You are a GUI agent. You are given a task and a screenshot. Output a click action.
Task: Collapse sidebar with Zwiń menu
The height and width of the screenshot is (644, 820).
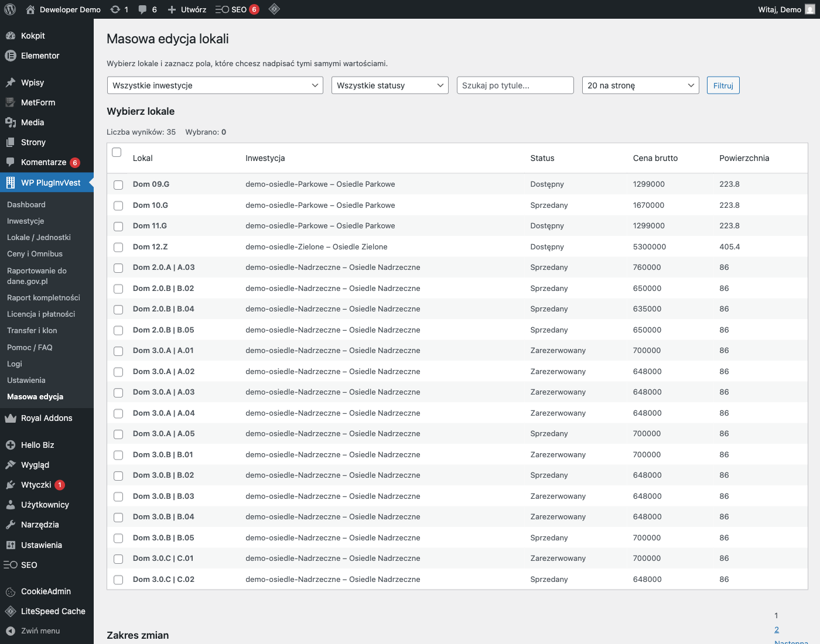pos(40,631)
